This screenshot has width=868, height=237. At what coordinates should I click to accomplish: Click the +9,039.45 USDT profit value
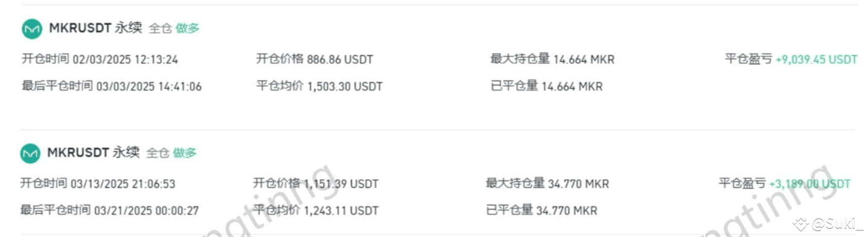816,59
